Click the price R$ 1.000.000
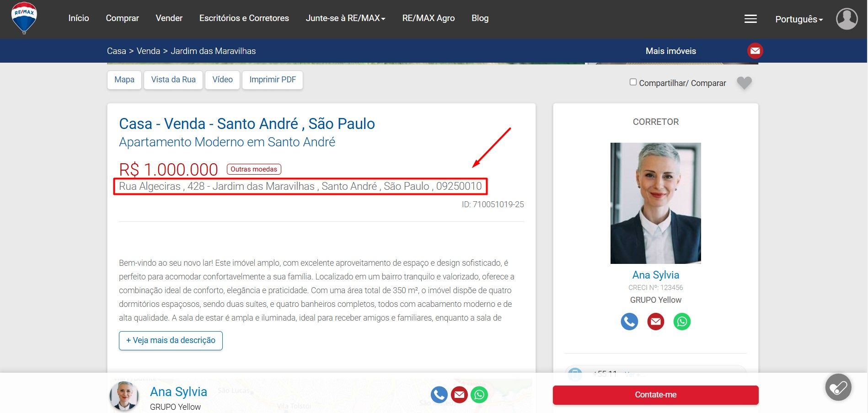Image resolution: width=868 pixels, height=413 pixels. 168,170
